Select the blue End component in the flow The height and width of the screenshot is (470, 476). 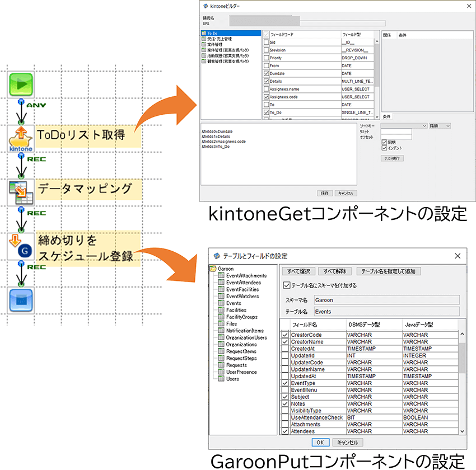21,300
